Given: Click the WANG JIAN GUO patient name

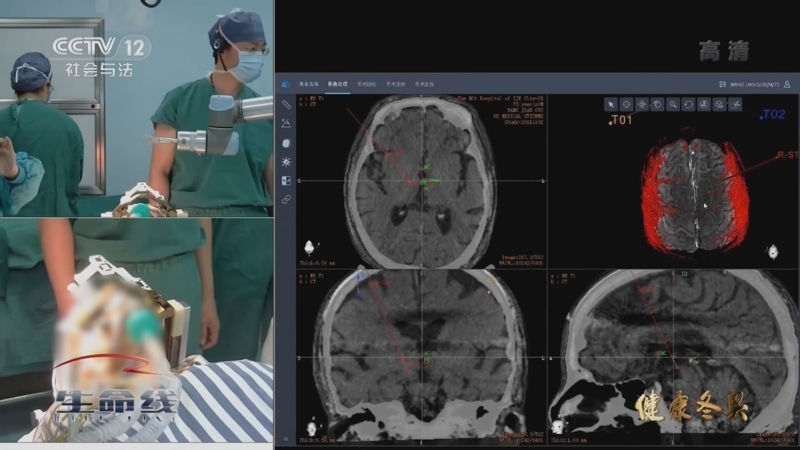Looking at the screenshot, I should [x=754, y=84].
